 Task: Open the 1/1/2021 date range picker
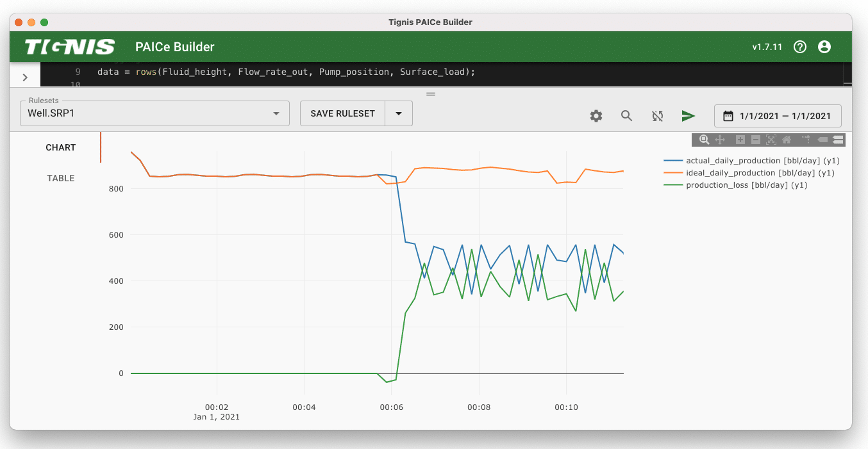(x=777, y=116)
